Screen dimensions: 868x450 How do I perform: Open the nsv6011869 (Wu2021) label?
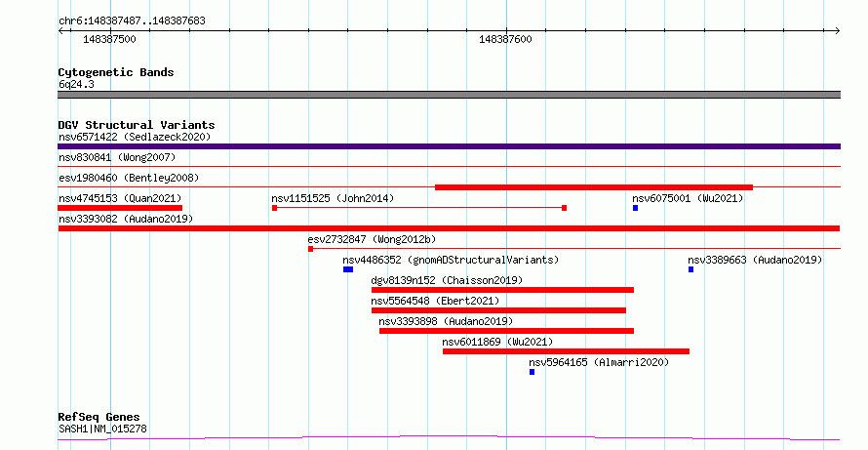pos(497,342)
